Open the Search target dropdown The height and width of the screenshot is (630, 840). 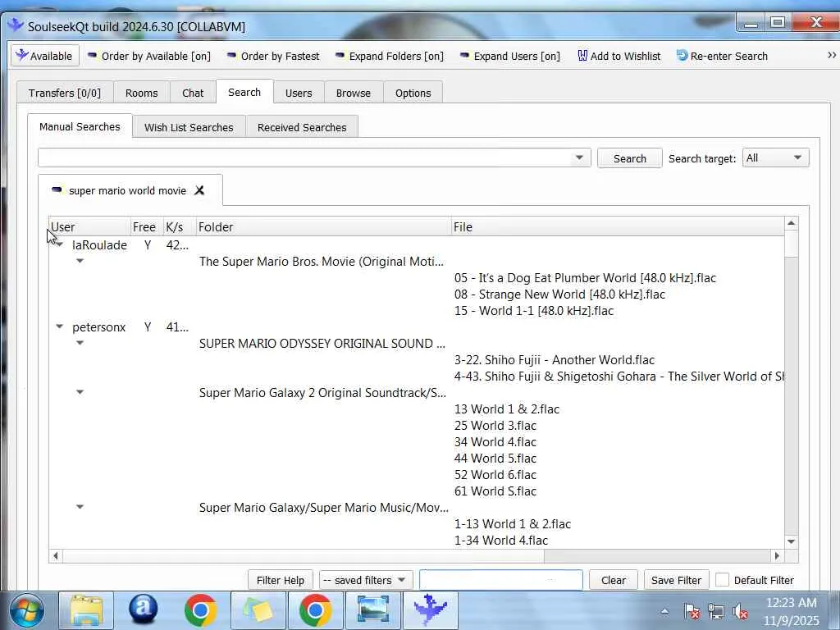775,158
